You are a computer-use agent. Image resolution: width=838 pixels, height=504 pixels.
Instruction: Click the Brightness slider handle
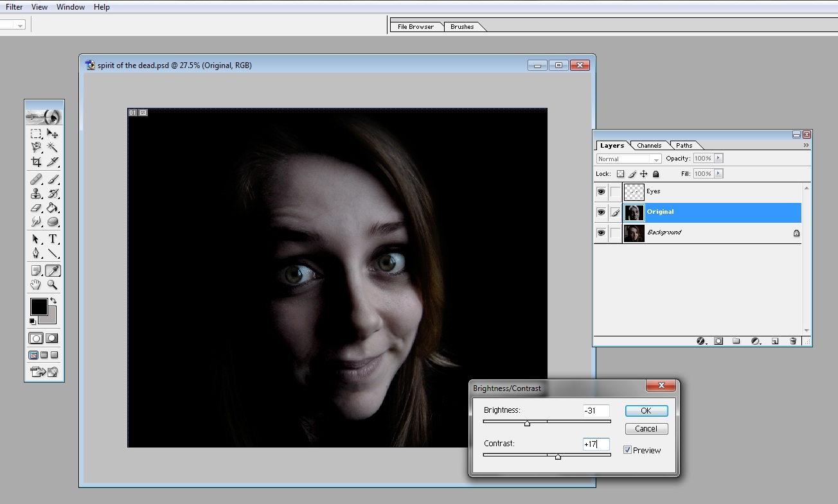click(x=527, y=423)
